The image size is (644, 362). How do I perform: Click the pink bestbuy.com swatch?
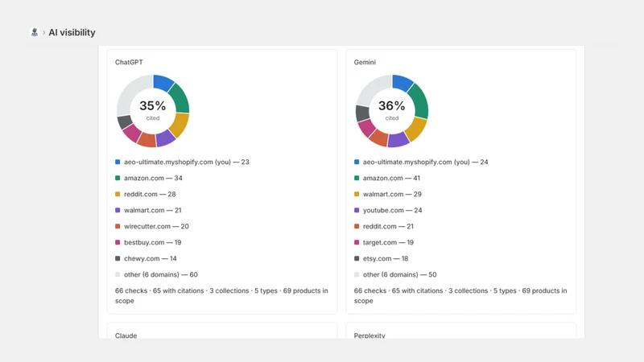pos(118,243)
